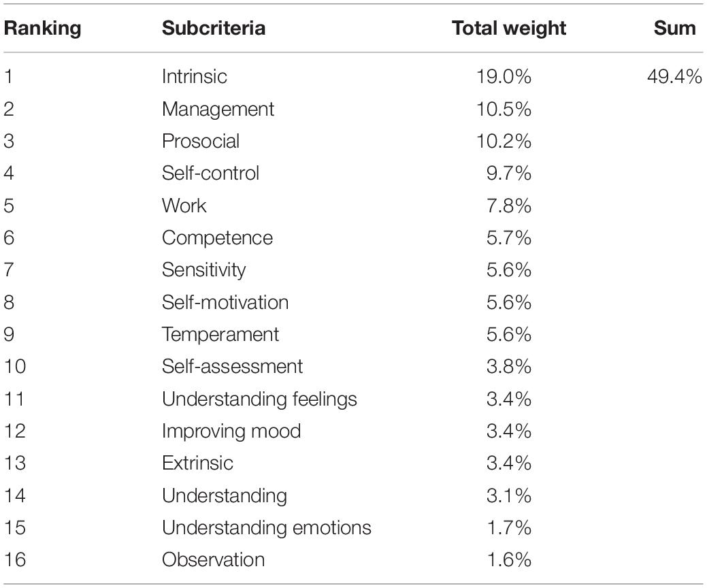This screenshot has width=707, height=588.
Task: Select the Prosocial weight 10.2%
Action: (x=504, y=141)
